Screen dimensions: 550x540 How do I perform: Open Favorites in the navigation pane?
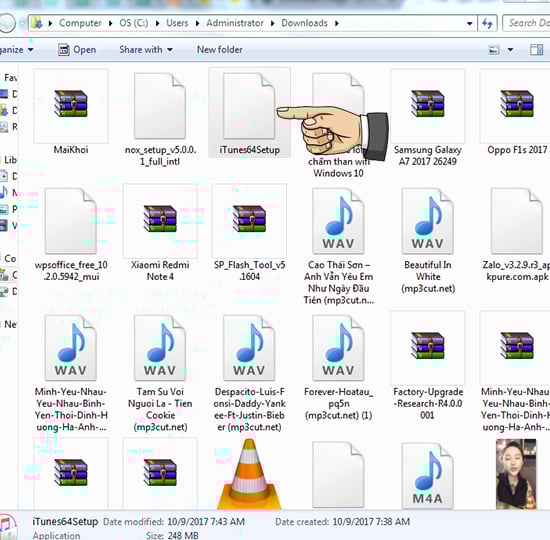pos(11,78)
